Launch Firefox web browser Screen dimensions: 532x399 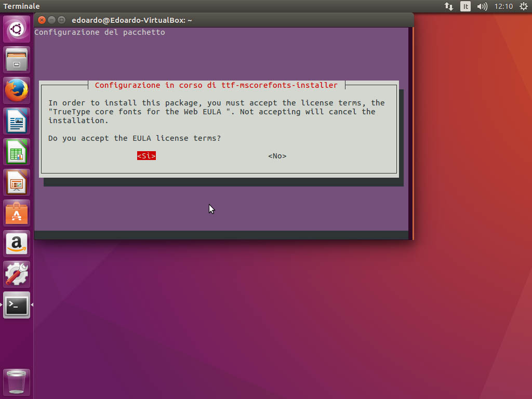(17, 90)
